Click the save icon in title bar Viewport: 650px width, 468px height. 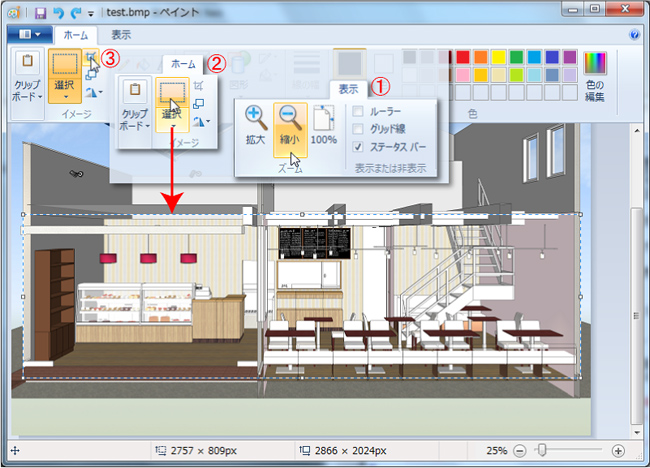click(x=41, y=13)
